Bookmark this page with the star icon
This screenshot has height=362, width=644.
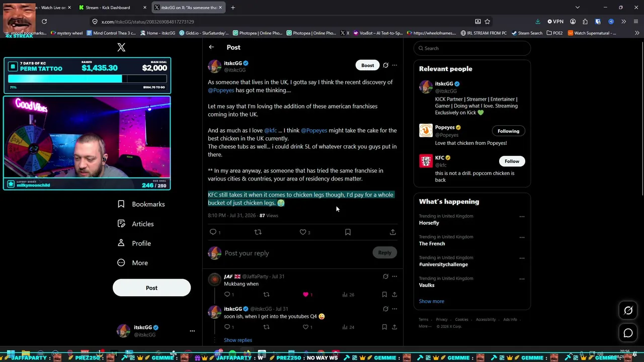coord(487,22)
